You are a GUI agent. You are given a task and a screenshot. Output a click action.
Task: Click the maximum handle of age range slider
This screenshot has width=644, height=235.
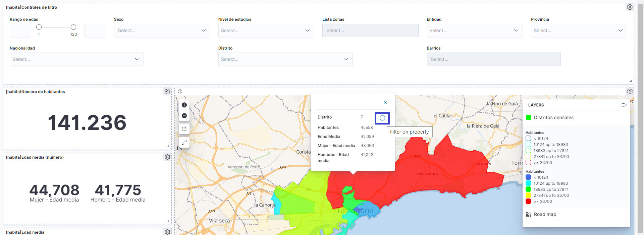click(x=73, y=27)
